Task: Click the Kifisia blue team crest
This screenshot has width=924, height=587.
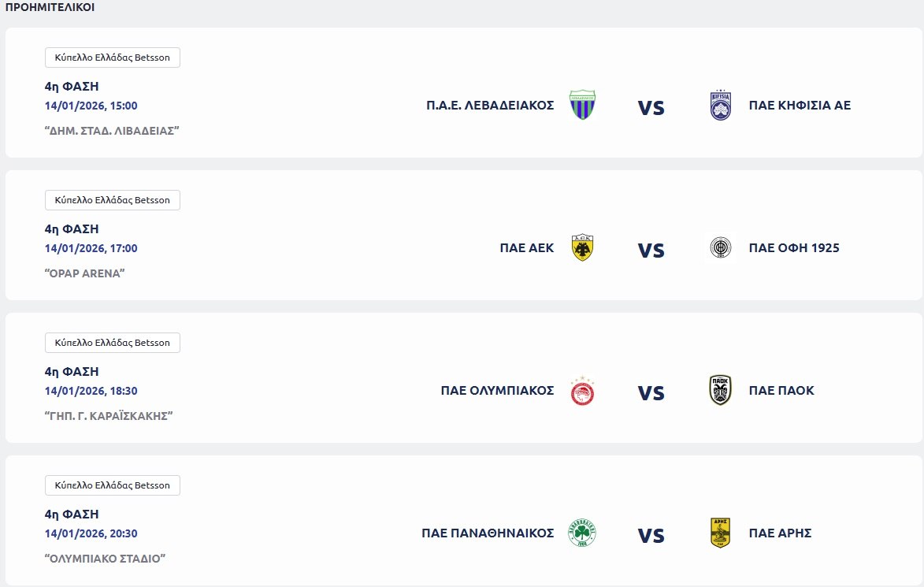Action: (721, 106)
